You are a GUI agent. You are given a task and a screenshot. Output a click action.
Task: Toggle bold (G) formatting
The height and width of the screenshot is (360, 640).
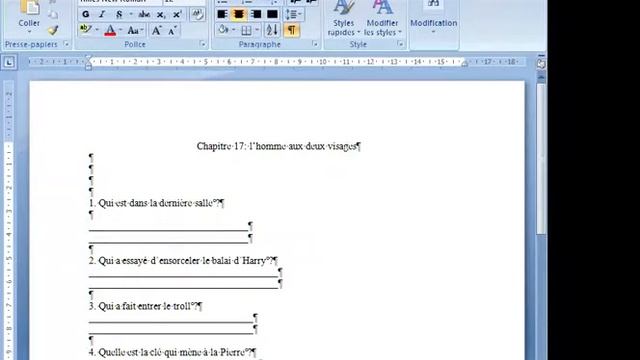click(x=86, y=15)
